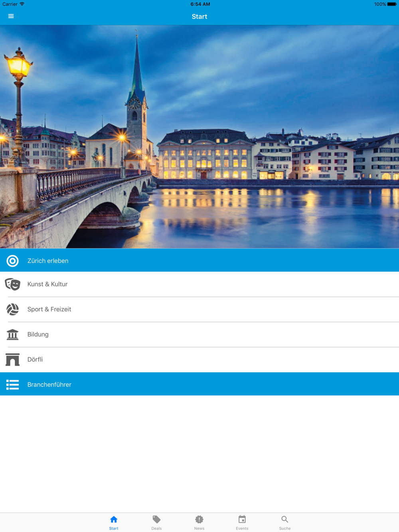Image resolution: width=399 pixels, height=532 pixels.
Task: Tap the Dörfli gate icon
Action: pyautogui.click(x=12, y=360)
